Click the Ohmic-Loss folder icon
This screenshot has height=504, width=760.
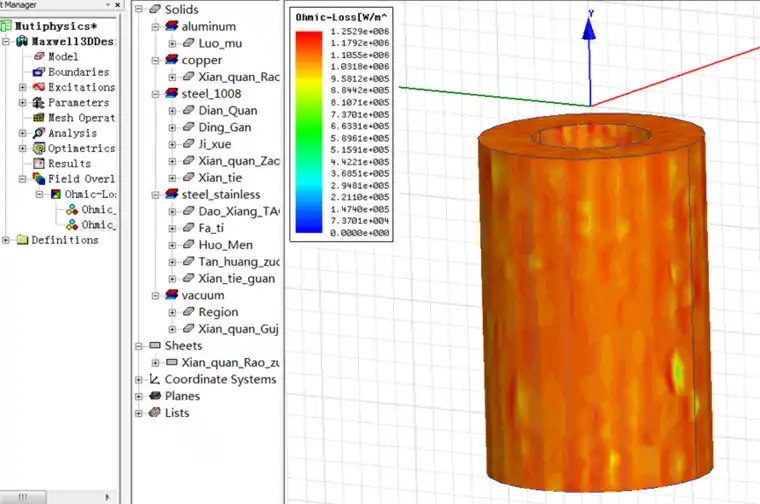(56, 194)
